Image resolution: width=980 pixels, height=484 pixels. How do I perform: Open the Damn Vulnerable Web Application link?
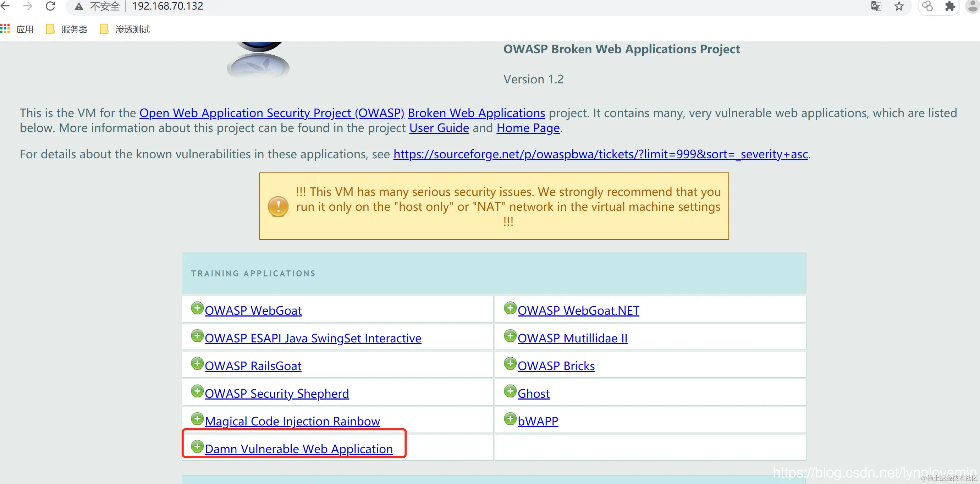click(298, 449)
